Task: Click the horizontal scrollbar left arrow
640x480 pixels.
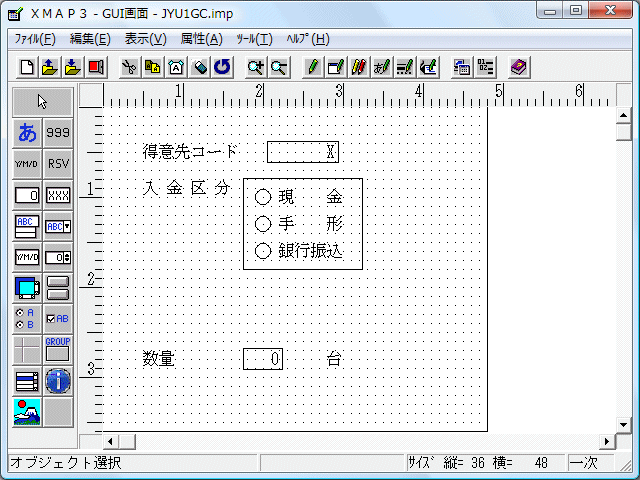Action: [x=110, y=441]
